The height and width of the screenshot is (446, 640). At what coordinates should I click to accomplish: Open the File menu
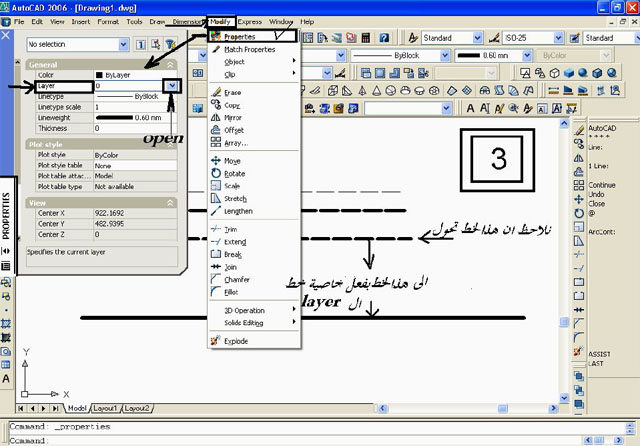19,22
